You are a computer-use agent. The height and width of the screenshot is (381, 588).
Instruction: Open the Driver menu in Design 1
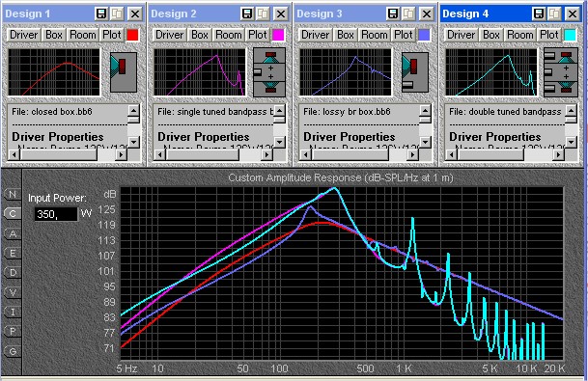tap(23, 35)
